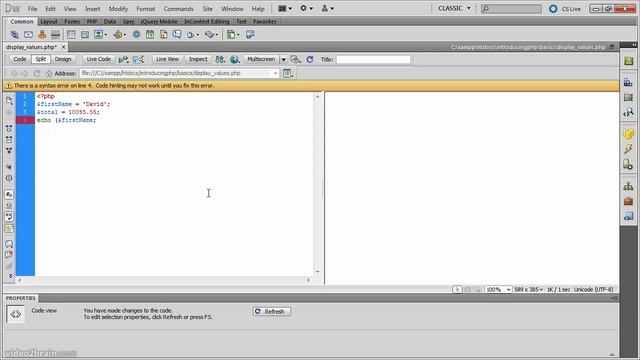Toggle Inspect mode
Screen dimensions: 640x360
point(198,59)
